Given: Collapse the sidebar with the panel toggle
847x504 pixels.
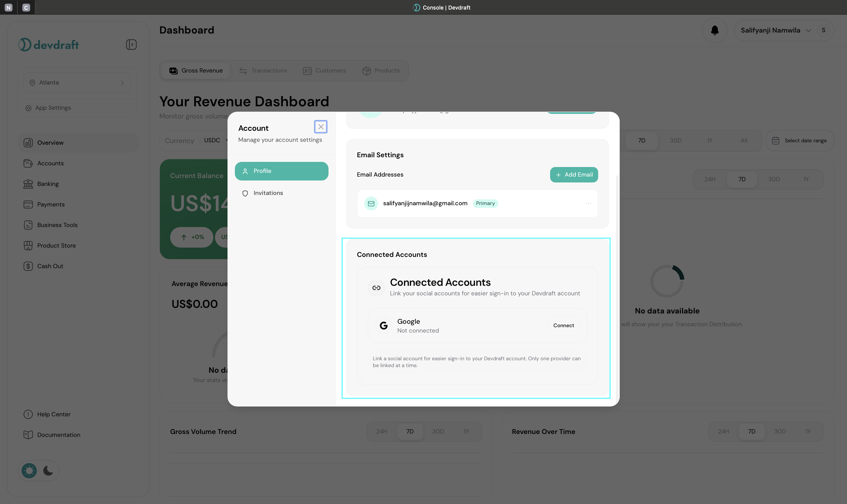Looking at the screenshot, I should coord(131,45).
